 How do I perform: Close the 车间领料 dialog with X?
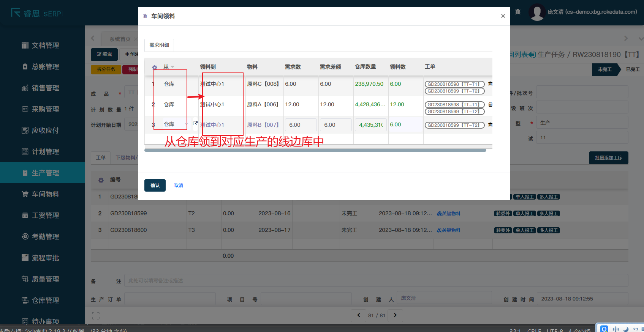(x=503, y=16)
